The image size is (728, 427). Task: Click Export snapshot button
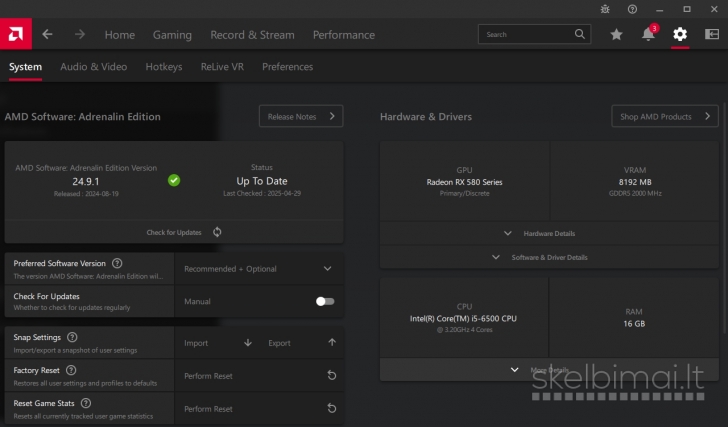click(x=301, y=343)
